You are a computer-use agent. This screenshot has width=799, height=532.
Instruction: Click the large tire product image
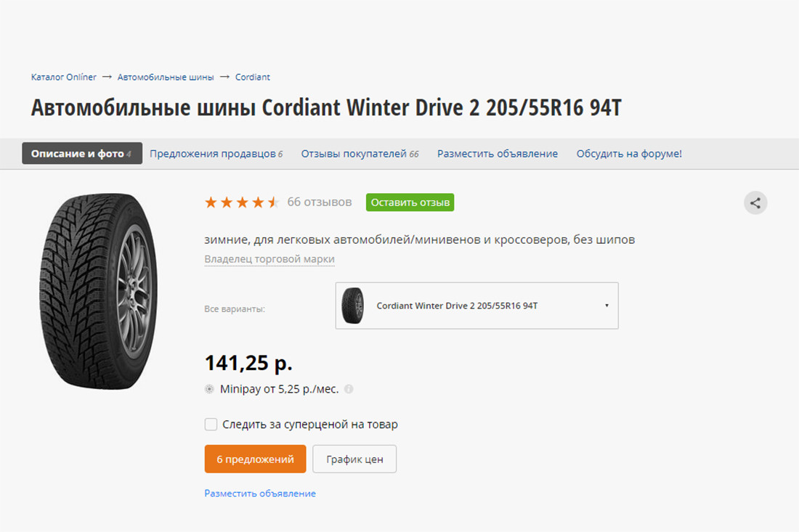coord(99,291)
